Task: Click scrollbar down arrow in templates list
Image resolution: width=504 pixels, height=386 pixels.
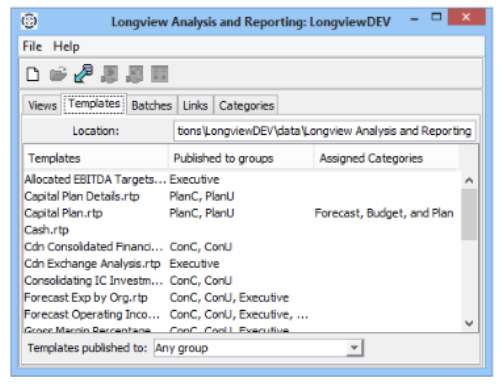Action: click(469, 323)
